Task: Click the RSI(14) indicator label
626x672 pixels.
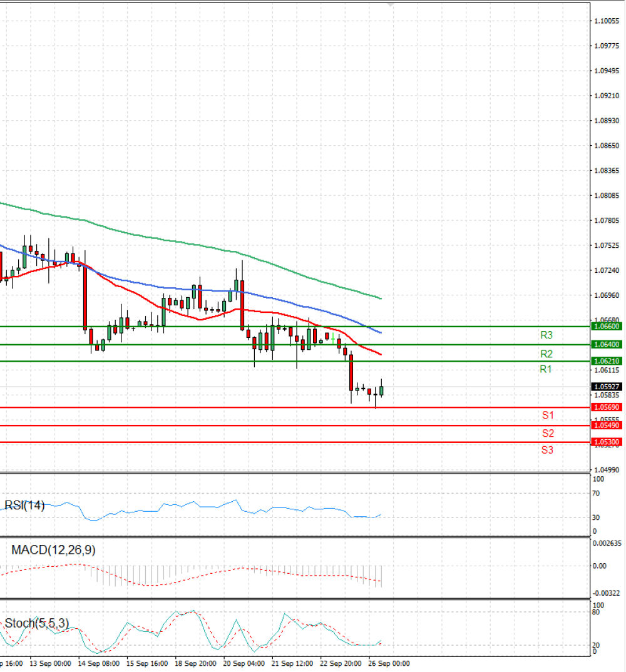Action: (24, 506)
